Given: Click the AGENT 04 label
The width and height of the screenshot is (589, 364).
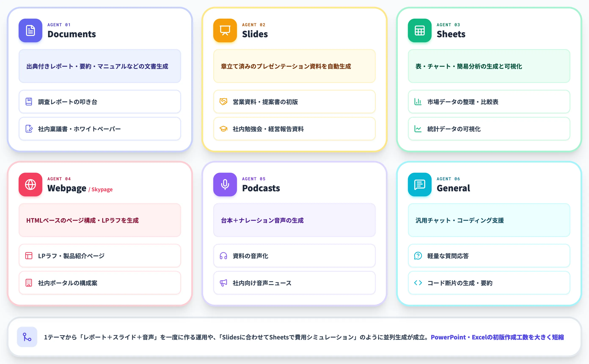Looking at the screenshot, I should click(x=59, y=179).
